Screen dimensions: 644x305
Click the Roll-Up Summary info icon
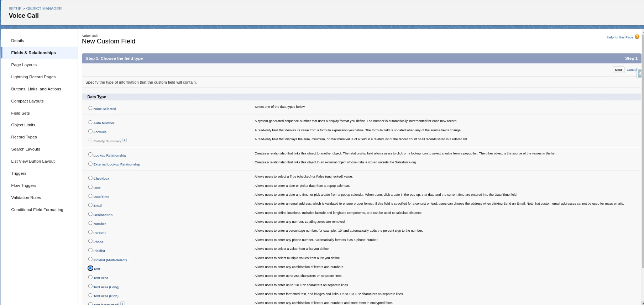point(124,140)
